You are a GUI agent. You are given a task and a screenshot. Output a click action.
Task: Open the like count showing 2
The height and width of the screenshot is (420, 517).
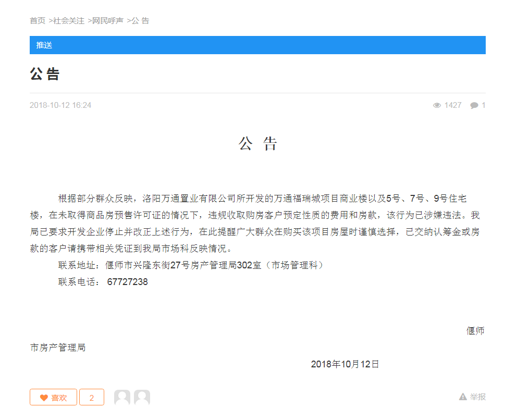tap(92, 397)
